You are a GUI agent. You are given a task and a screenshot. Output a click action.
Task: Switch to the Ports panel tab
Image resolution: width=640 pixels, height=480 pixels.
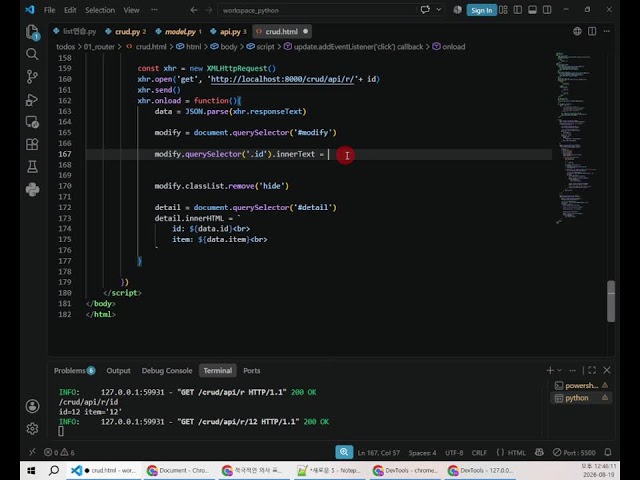[x=252, y=371]
